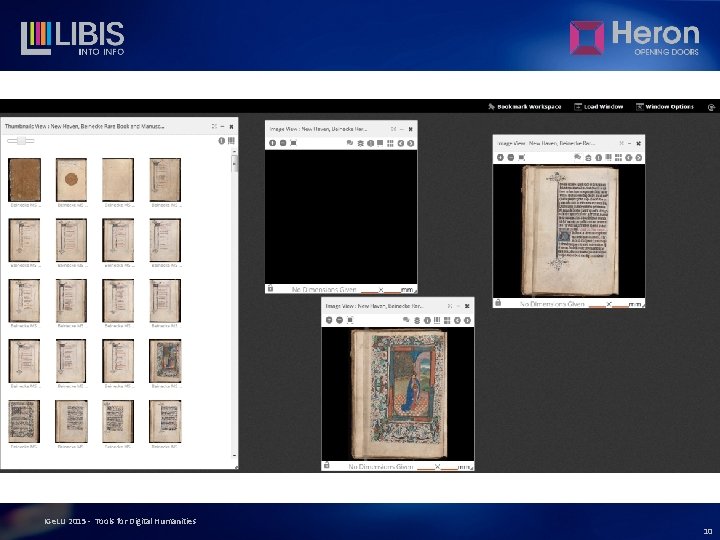
Task: Zoom out in the illuminated miniature window
Action: point(339,320)
